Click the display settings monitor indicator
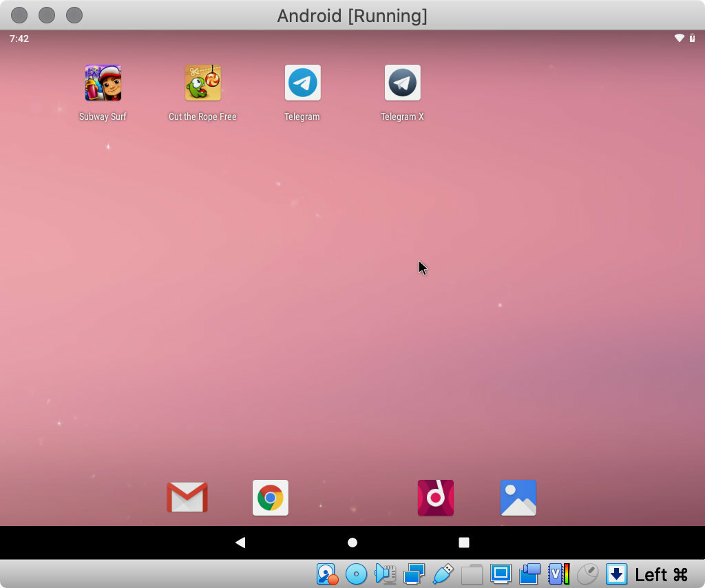 (x=501, y=574)
